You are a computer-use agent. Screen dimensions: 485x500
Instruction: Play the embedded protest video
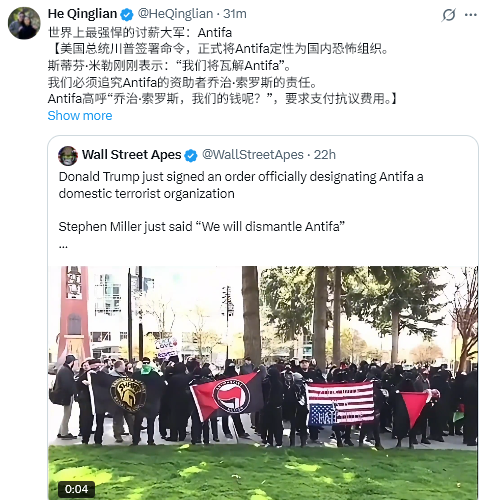pos(263,382)
